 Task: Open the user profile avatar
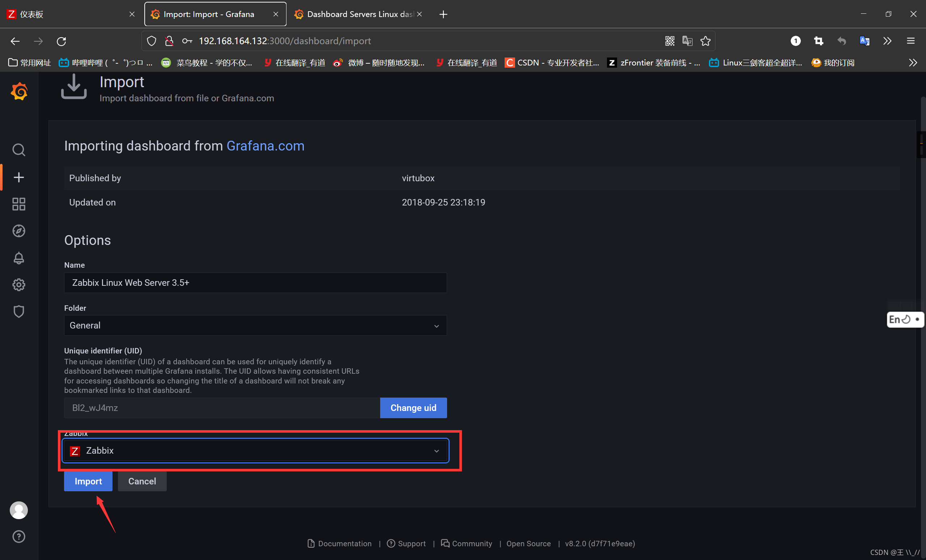point(19,510)
